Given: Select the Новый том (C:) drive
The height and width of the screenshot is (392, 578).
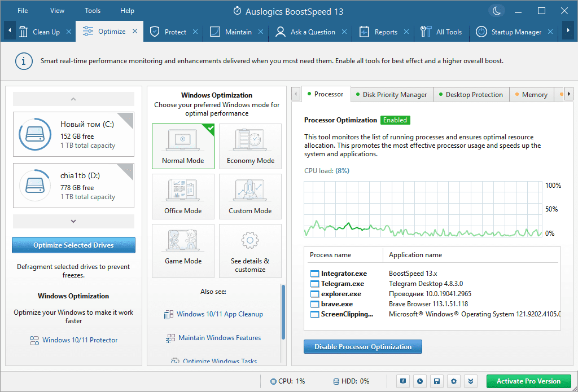Looking at the screenshot, I should [x=74, y=134].
